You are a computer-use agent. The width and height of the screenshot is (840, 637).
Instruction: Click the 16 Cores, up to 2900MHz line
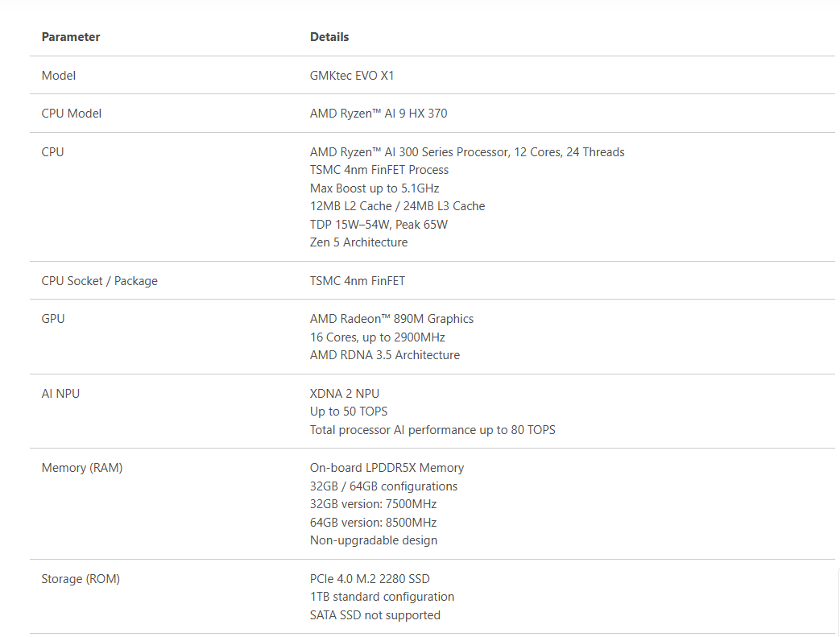coord(378,337)
